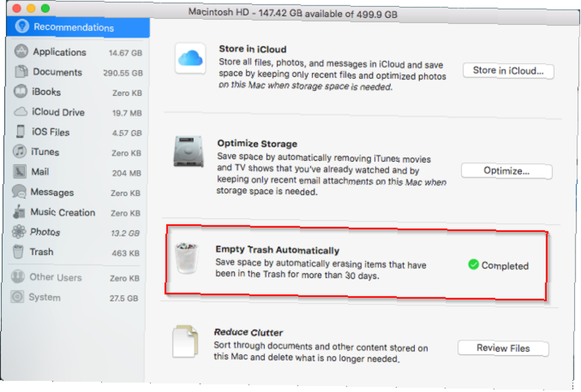The image size is (581, 392).
Task: Click the 4.57 GB iOS Files size
Action: click(x=127, y=132)
